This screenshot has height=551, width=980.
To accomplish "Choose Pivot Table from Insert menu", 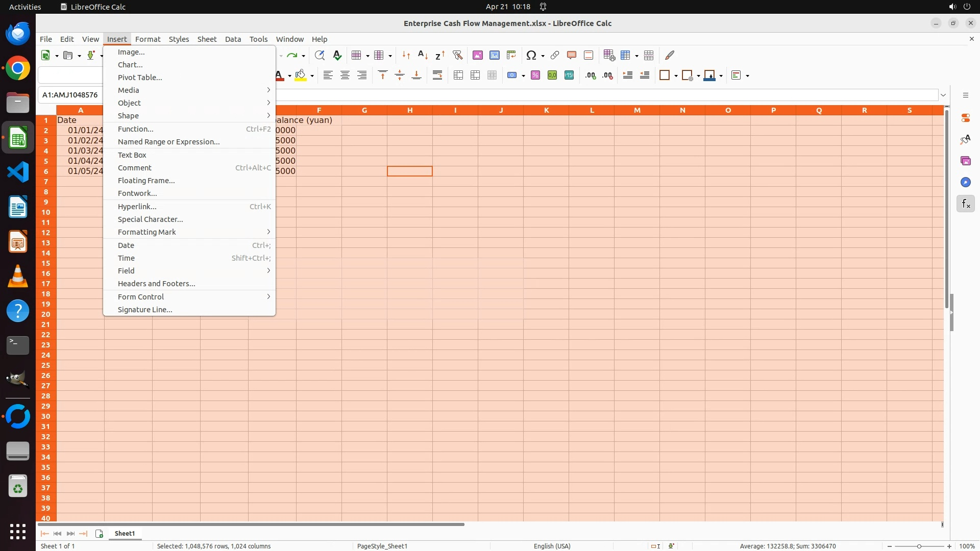I will [140, 78].
